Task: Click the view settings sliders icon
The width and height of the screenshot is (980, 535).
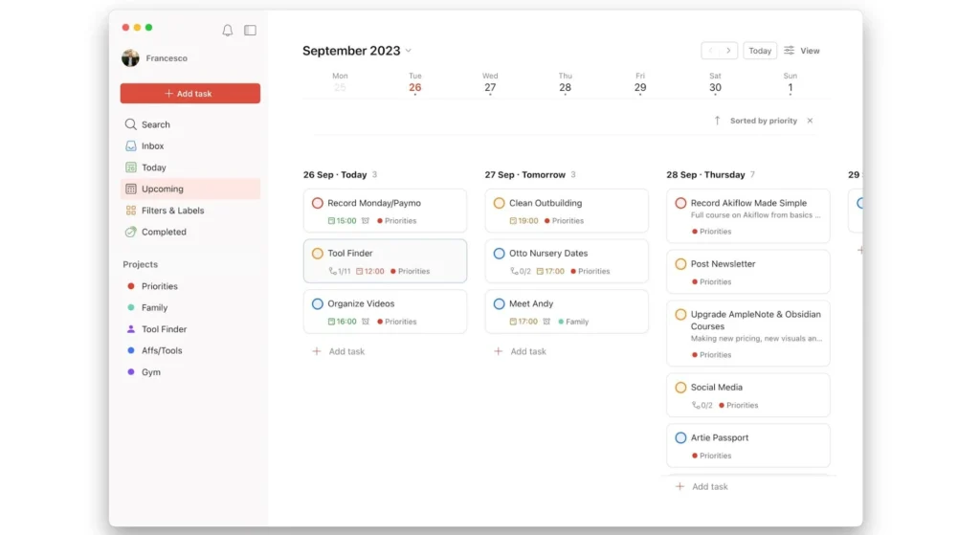Action: coord(789,51)
